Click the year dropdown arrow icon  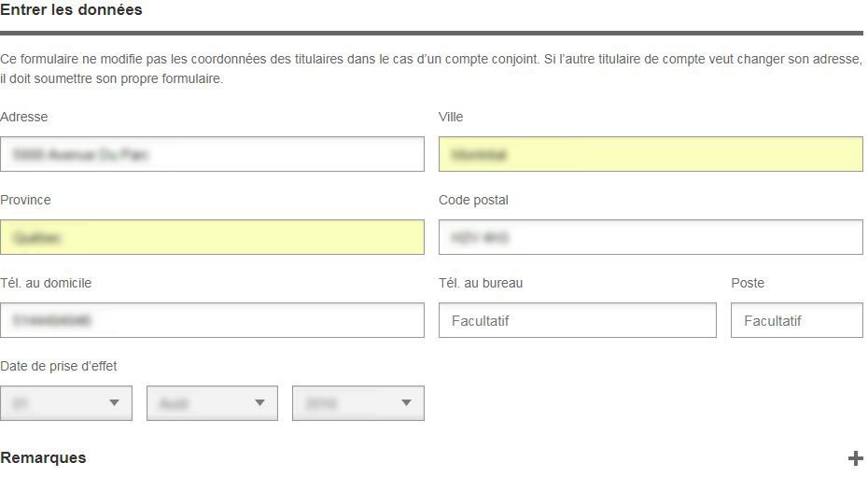tap(406, 403)
